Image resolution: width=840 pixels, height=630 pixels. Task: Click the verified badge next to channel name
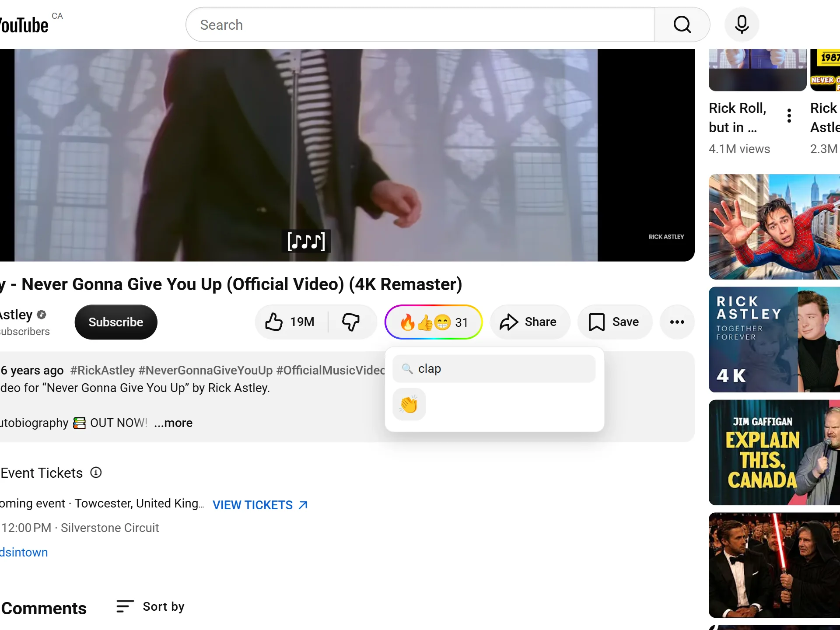tap(42, 315)
